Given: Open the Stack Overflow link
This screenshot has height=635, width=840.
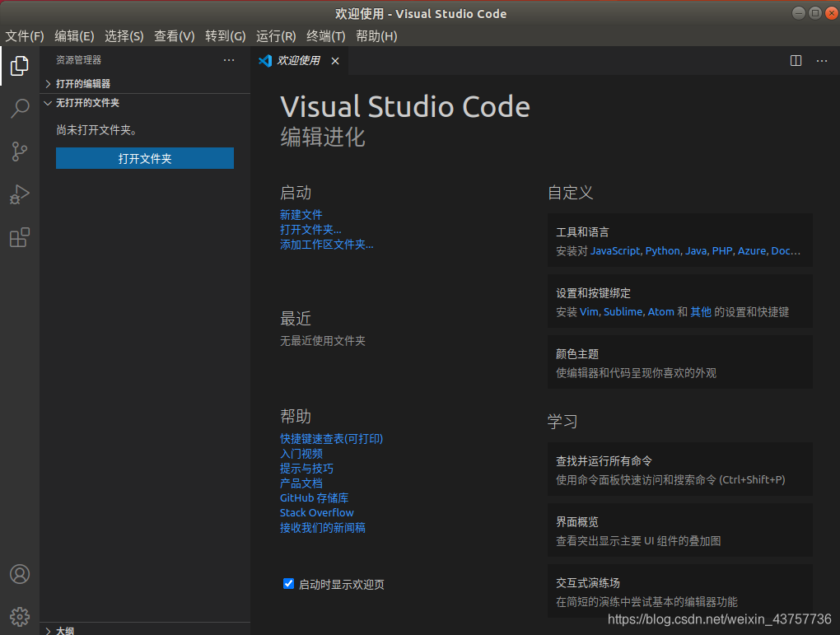Looking at the screenshot, I should (316, 513).
